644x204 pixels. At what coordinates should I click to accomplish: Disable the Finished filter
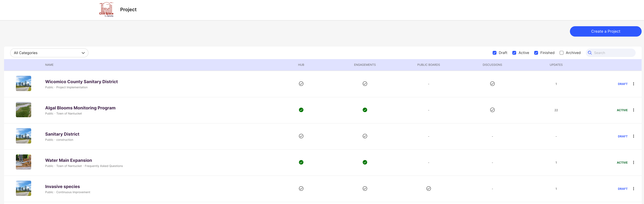[536, 53]
